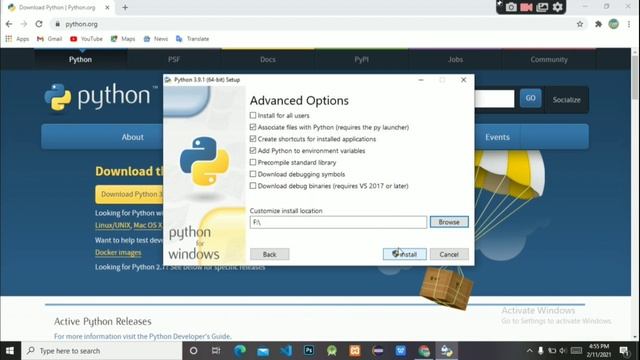The width and height of the screenshot is (640, 360).
Task: Click the GO search button
Action: tap(531, 98)
